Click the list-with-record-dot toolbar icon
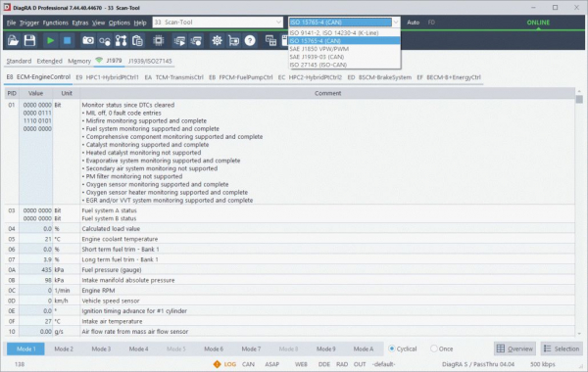The width and height of the screenshot is (588, 372). 196,41
